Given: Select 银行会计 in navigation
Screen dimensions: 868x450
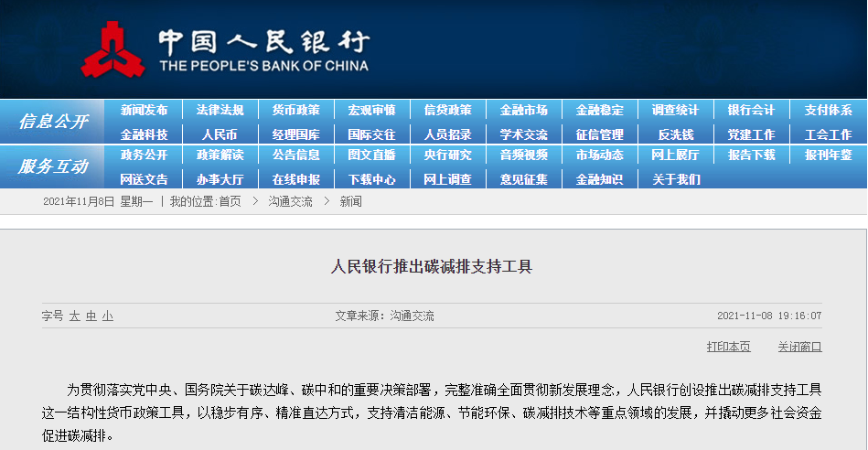Looking at the screenshot, I should (751, 110).
